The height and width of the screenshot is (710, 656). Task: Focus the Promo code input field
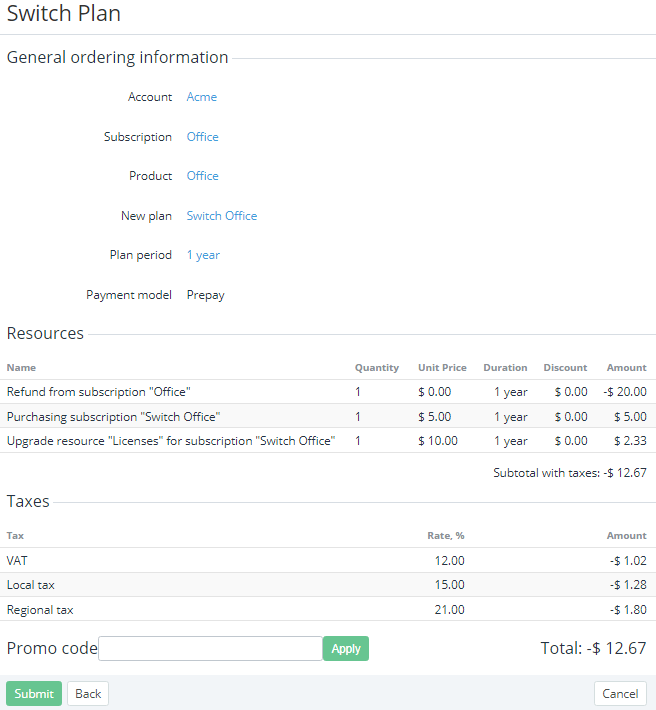[x=210, y=649]
